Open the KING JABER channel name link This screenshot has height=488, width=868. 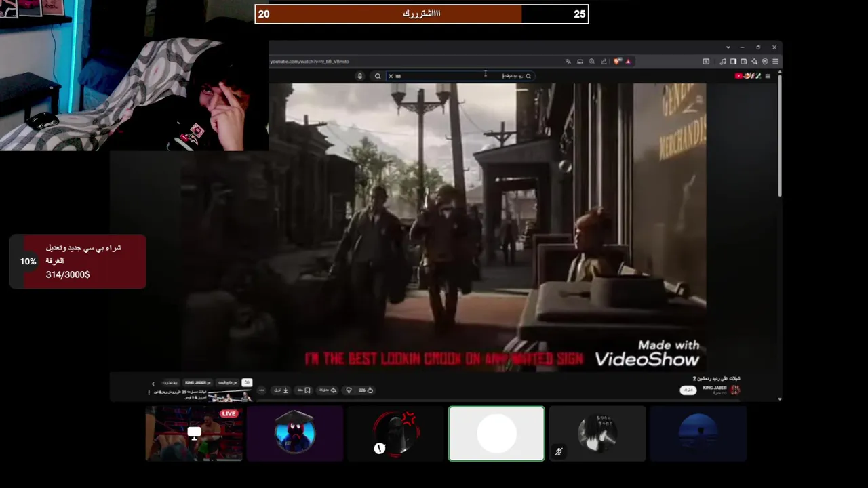(715, 388)
